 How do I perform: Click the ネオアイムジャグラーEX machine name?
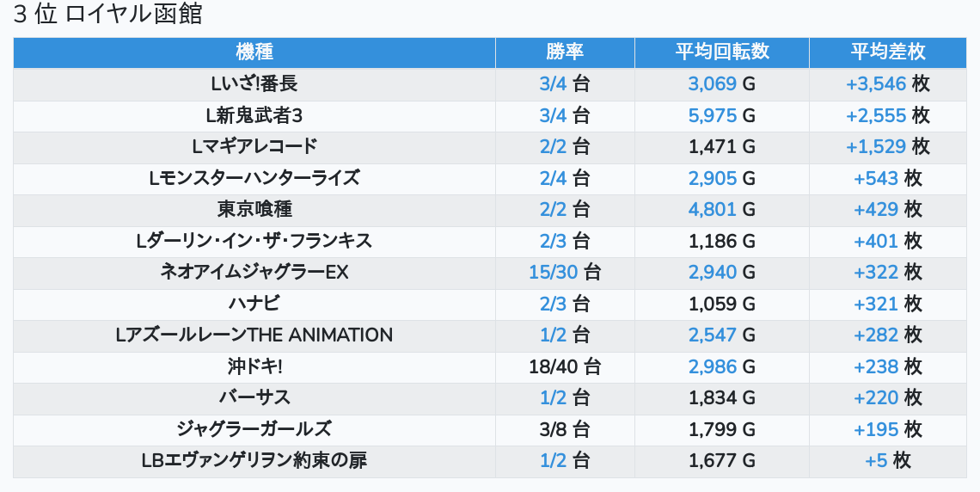(254, 273)
